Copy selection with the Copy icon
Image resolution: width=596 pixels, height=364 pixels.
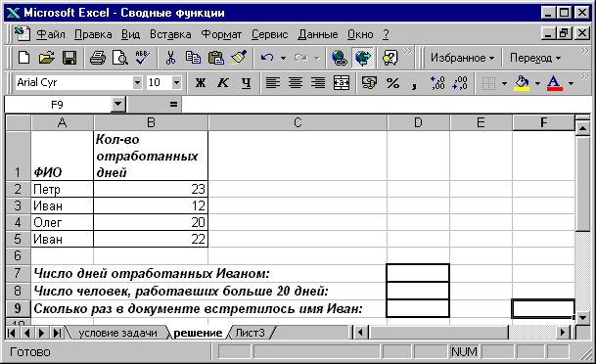click(193, 58)
